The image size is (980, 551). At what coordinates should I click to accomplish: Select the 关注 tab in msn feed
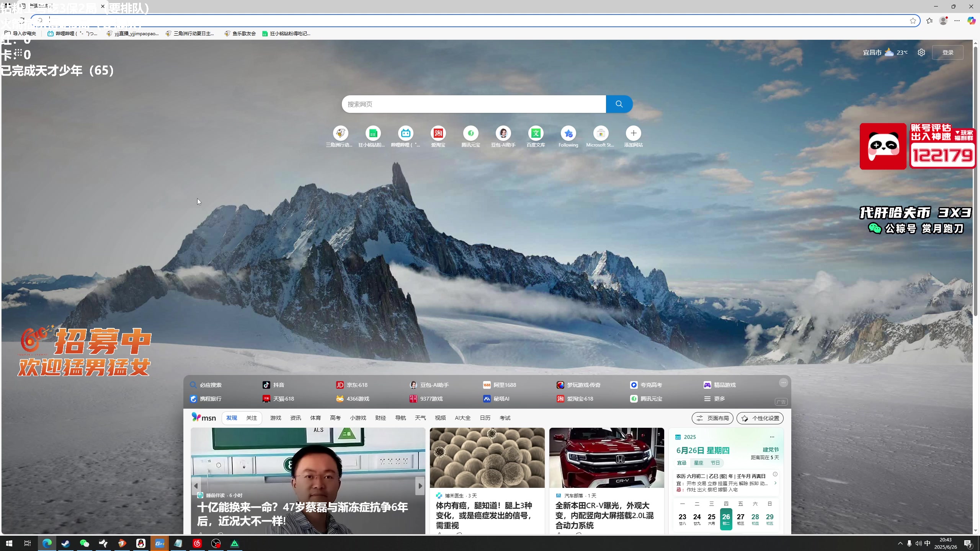pos(252,418)
